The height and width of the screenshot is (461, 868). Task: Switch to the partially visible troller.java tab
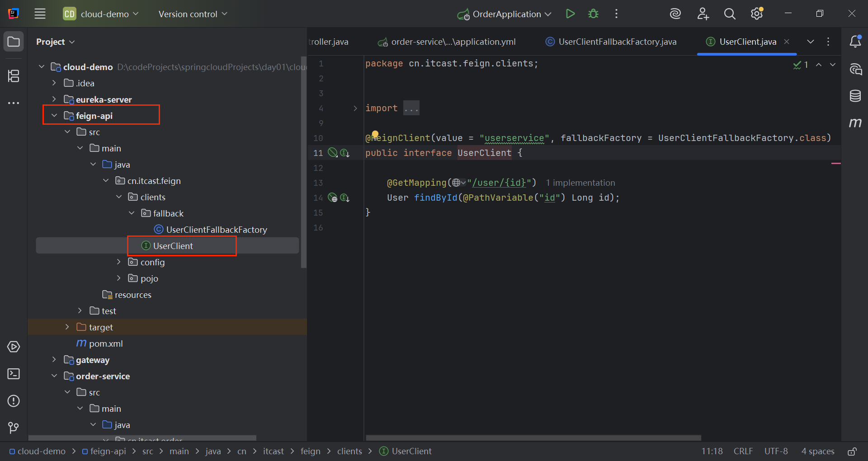click(329, 42)
